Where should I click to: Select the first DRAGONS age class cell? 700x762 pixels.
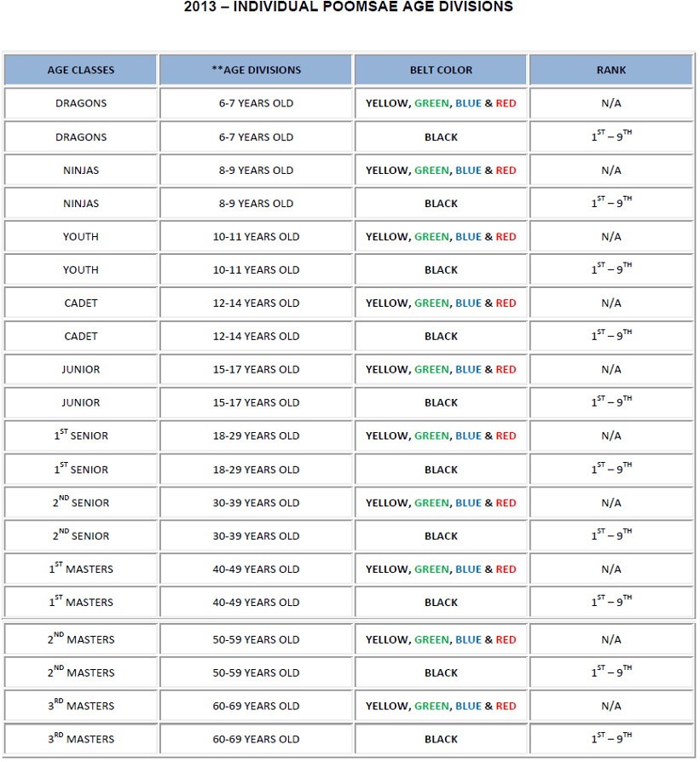pos(81,103)
